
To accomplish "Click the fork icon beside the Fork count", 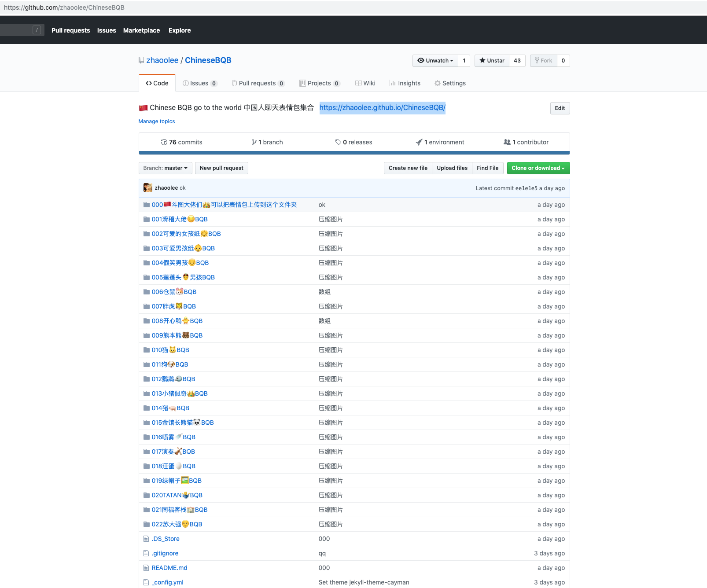I will click(x=536, y=60).
